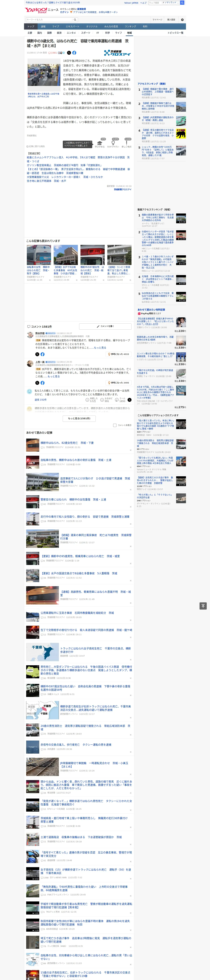
Task: Share 上西一美's comment on Facebook
Action: click(42, 383)
